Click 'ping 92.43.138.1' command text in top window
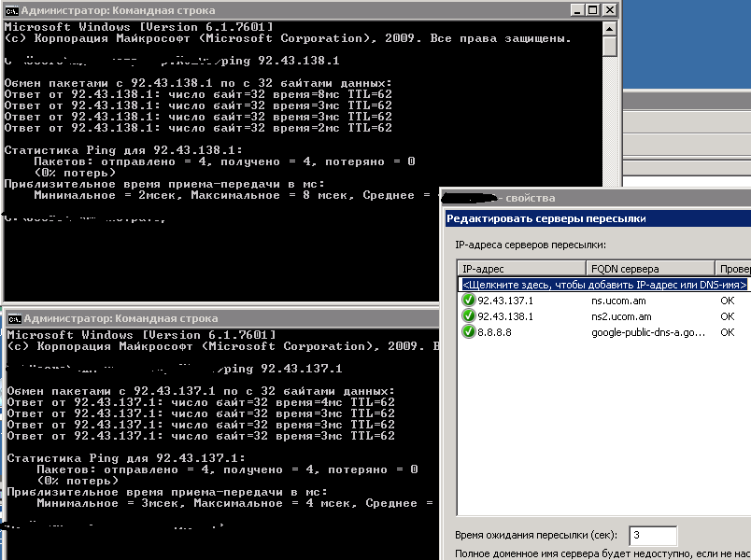 click(280, 61)
